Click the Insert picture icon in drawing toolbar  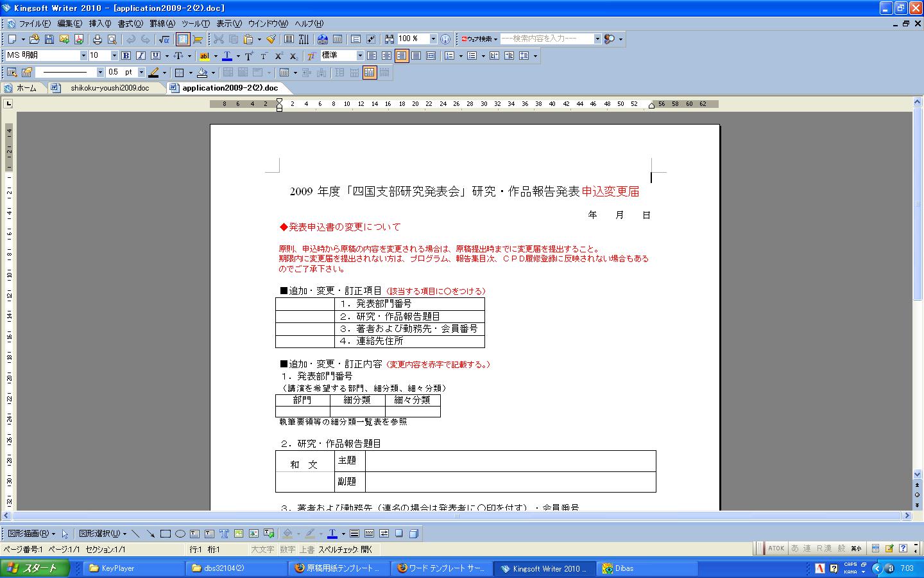pos(239,534)
